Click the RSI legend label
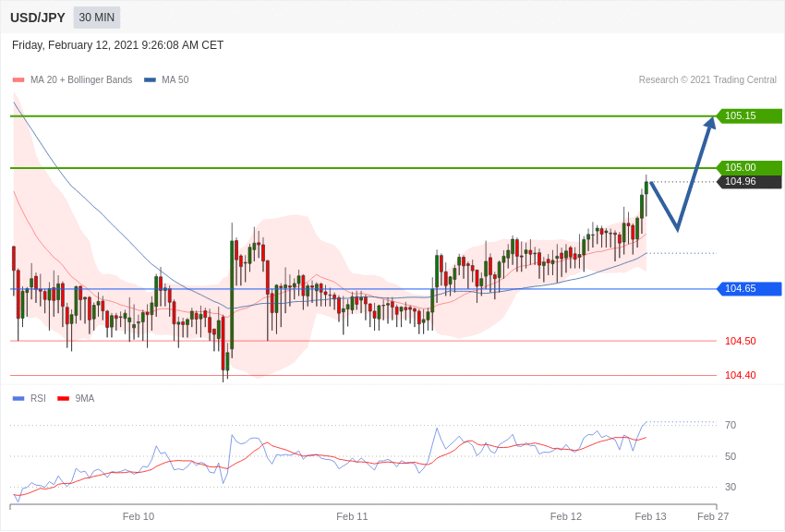Image resolution: width=785 pixels, height=532 pixels. point(38,399)
